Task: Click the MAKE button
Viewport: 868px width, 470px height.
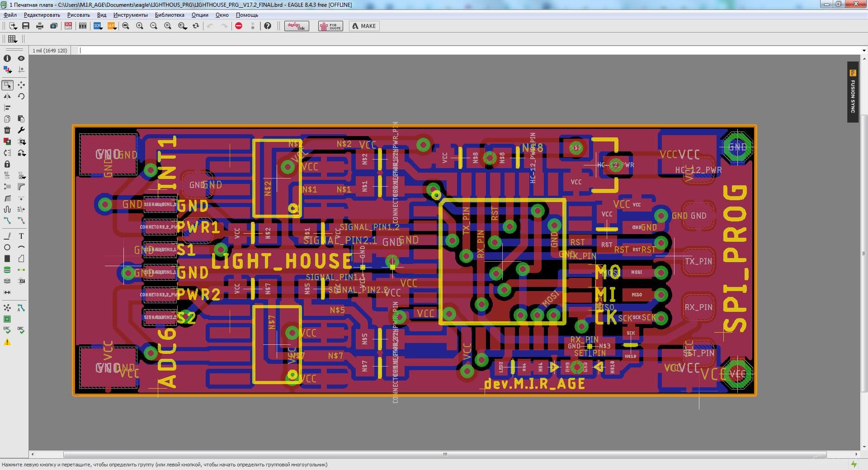Action: point(364,26)
